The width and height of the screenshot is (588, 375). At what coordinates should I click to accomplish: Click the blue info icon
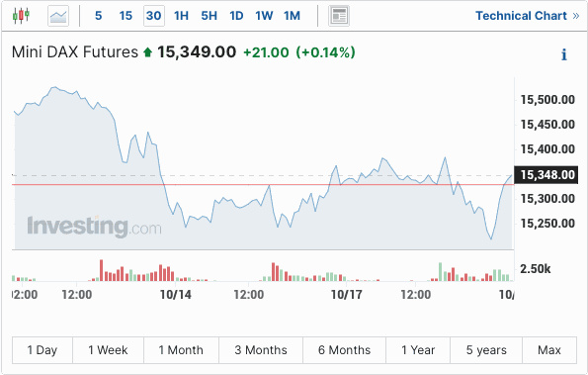point(563,54)
